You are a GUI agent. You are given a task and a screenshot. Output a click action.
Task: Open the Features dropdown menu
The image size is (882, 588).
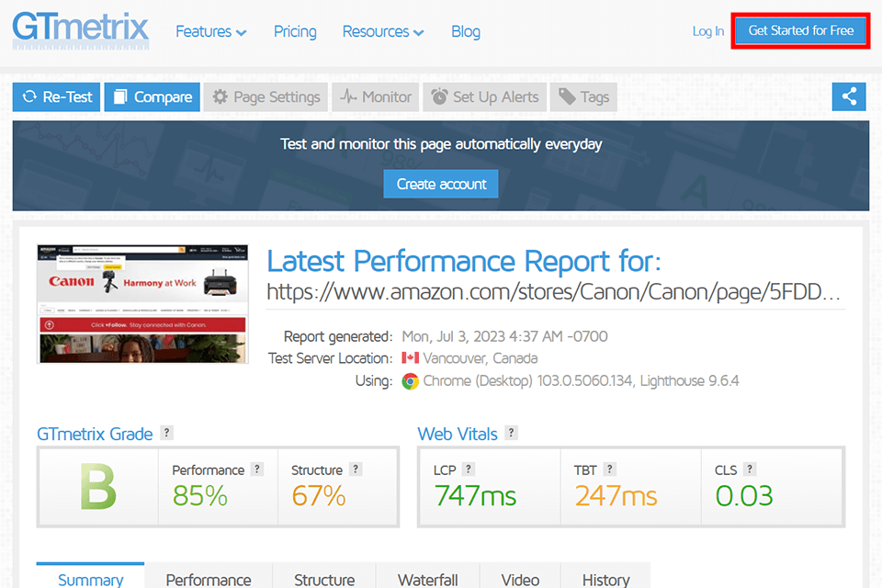[211, 31]
